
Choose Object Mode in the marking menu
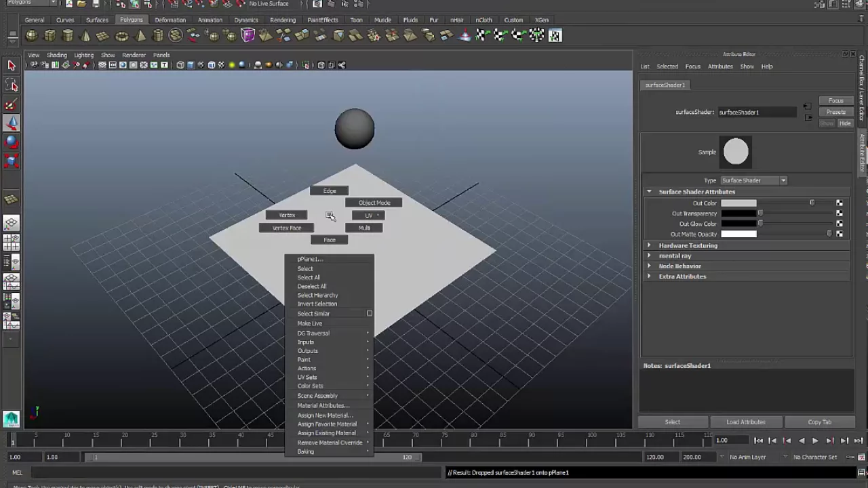pyautogui.click(x=374, y=203)
